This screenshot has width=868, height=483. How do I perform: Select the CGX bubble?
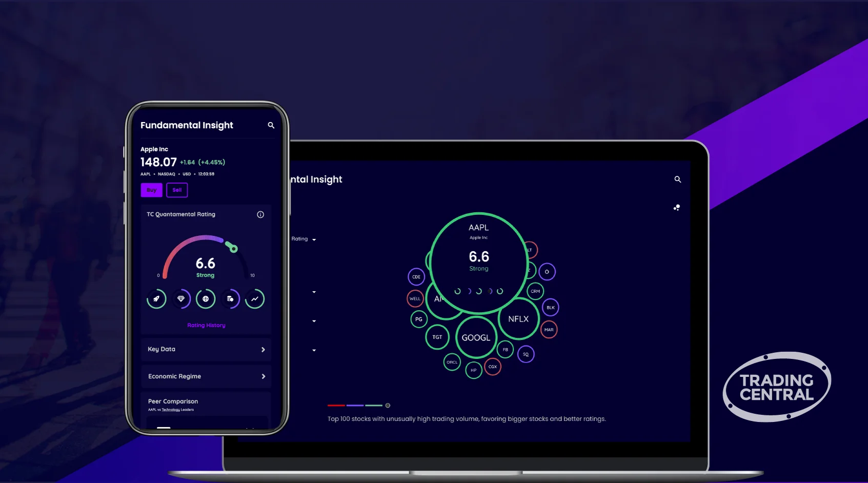click(x=493, y=367)
